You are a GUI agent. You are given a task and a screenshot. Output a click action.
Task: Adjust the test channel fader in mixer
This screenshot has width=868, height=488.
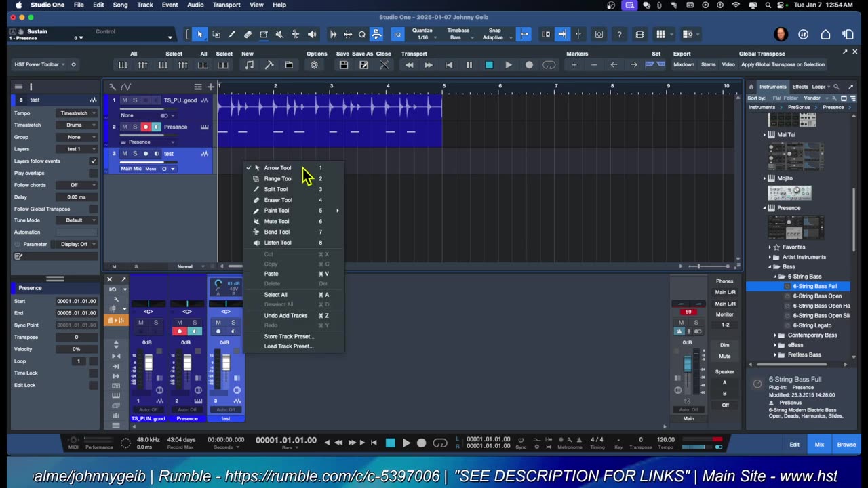coord(226,364)
